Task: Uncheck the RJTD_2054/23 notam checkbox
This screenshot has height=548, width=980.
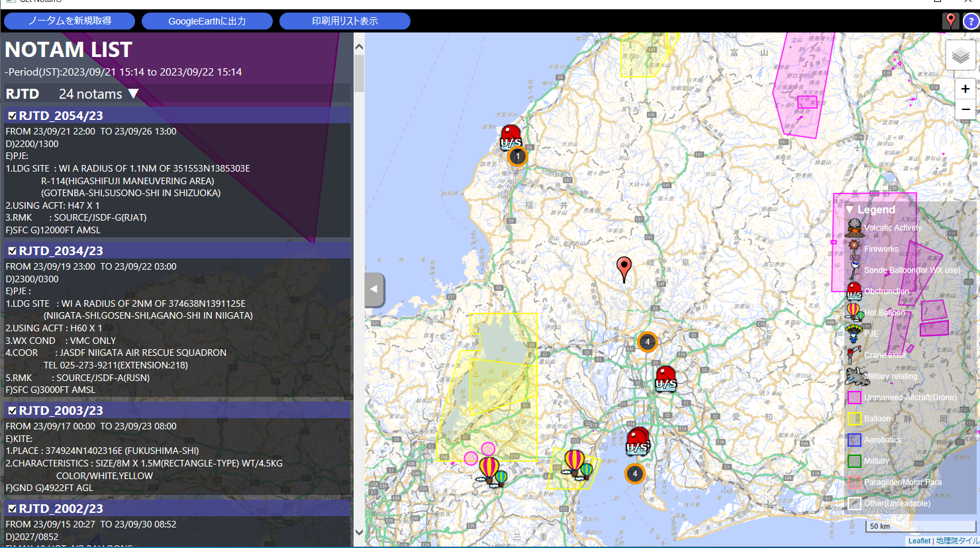Action: (12, 116)
